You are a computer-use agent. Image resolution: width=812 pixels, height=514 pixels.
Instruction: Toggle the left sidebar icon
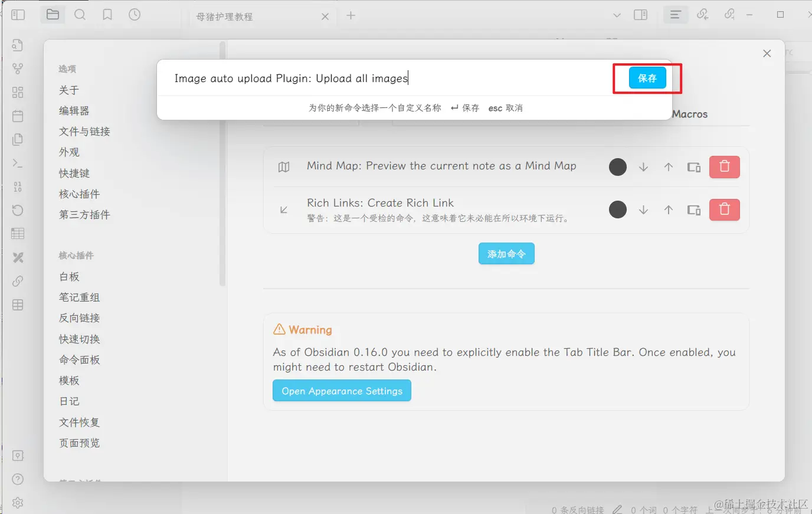point(18,15)
